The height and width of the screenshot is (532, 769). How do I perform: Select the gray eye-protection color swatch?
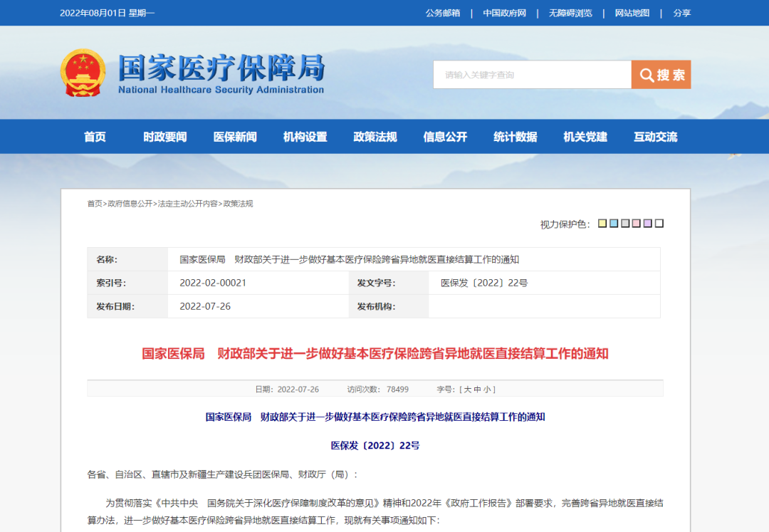(x=625, y=224)
